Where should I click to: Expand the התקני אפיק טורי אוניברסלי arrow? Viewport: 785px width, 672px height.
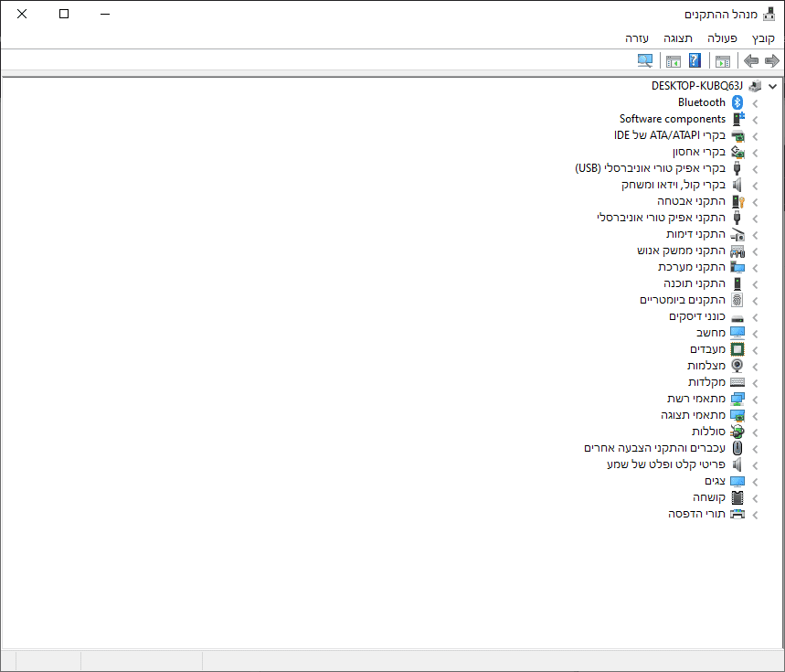(755, 219)
